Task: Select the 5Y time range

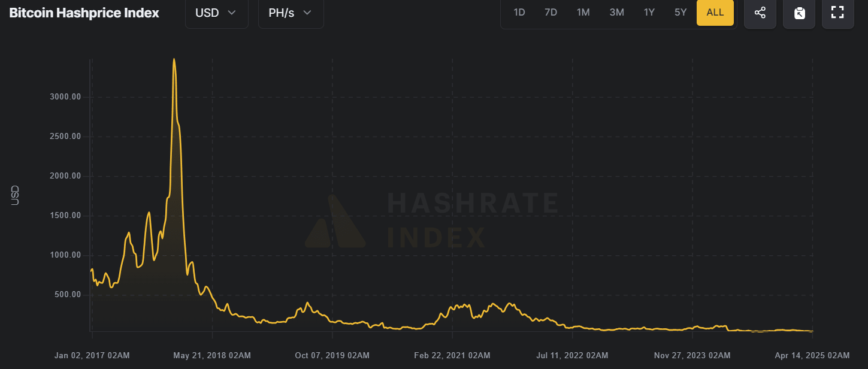Action: (681, 13)
